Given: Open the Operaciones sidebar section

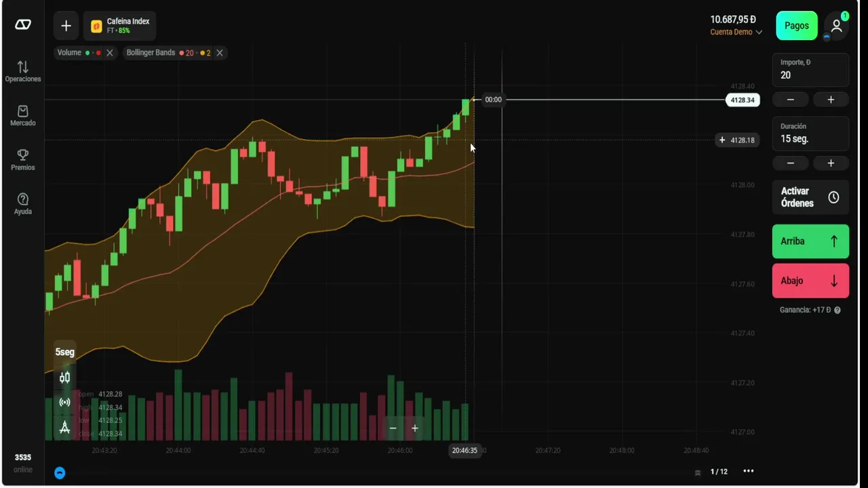Looking at the screenshot, I should click(23, 72).
